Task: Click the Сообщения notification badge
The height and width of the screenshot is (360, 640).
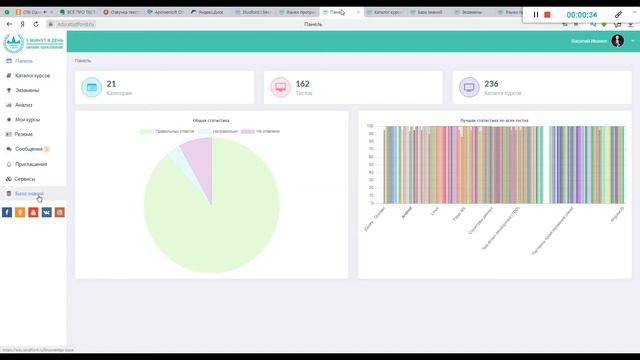Action: (x=47, y=149)
